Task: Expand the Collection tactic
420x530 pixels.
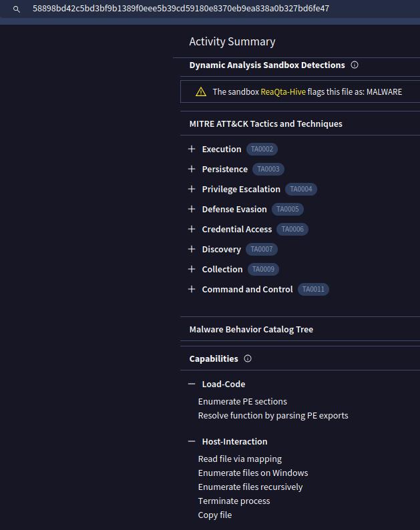Action: pyautogui.click(x=192, y=269)
